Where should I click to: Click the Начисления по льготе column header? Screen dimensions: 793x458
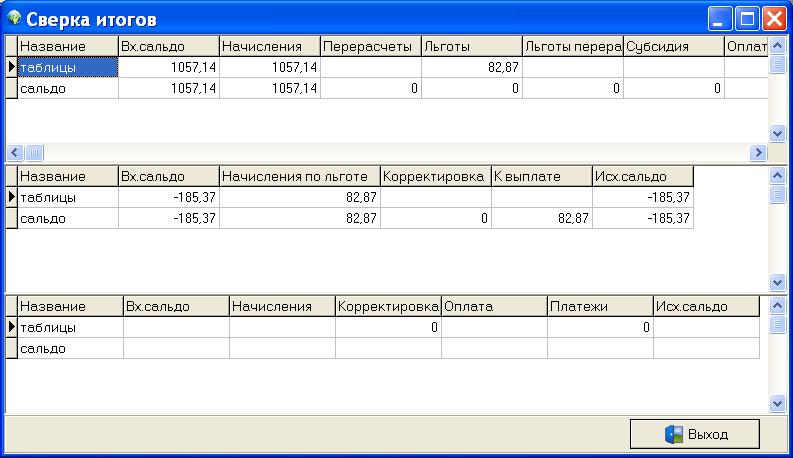(x=299, y=177)
